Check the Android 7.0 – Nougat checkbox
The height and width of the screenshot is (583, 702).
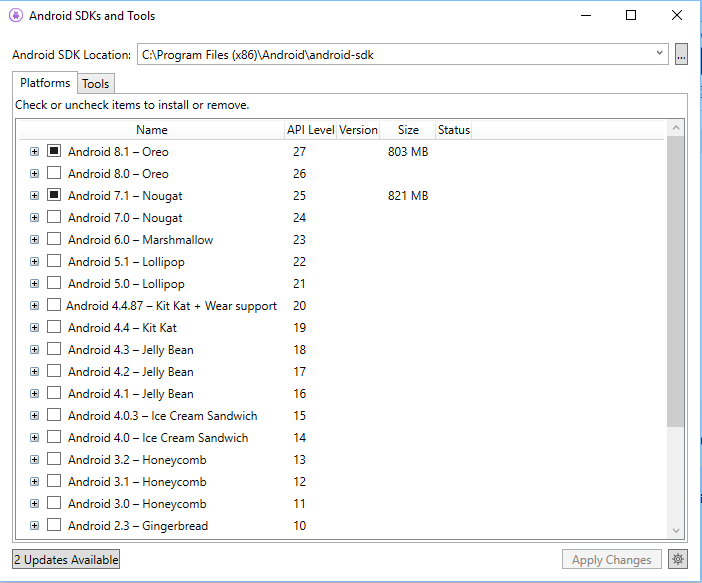[x=54, y=217]
